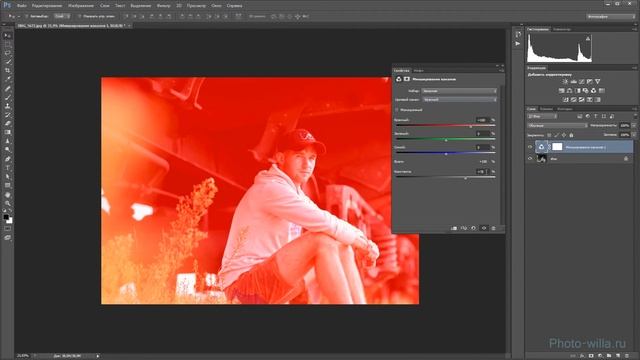Select the Pen tool
Image resolution: width=640 pixels, height=360 pixels.
click(x=8, y=159)
